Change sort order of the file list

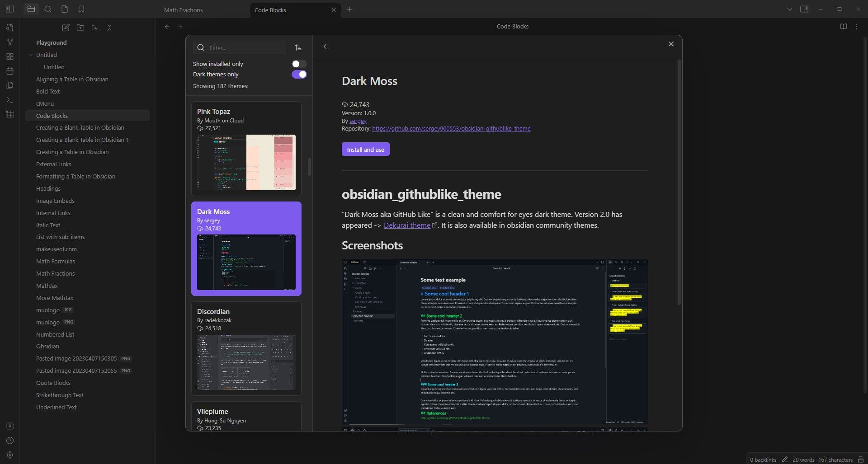(x=94, y=28)
